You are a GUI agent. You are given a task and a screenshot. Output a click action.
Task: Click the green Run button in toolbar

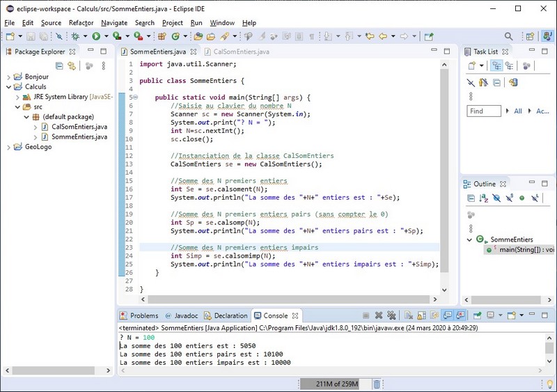(96, 36)
